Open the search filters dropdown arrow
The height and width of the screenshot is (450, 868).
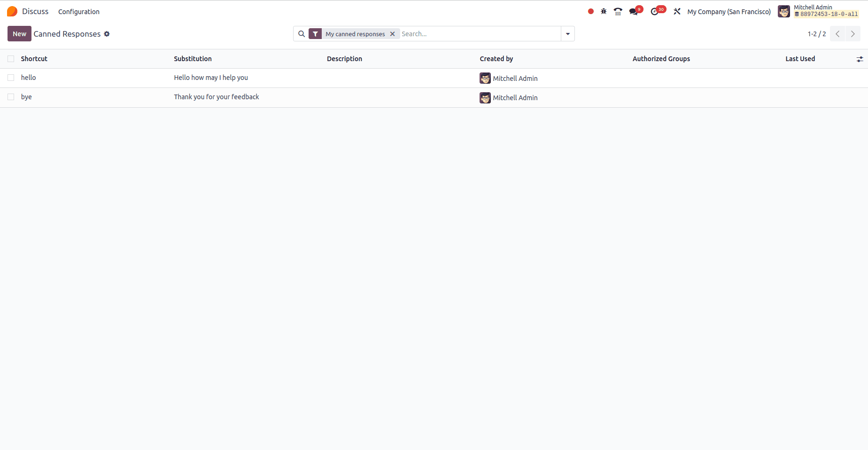[x=568, y=33]
